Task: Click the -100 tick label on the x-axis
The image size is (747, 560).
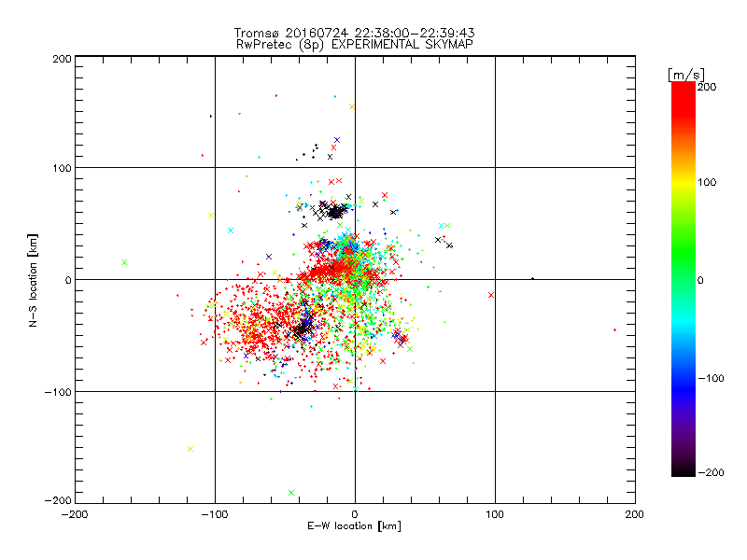Action: tap(215, 514)
